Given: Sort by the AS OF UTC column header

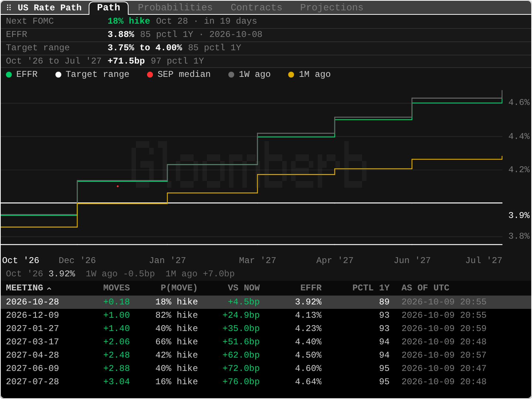Looking at the screenshot, I should click(425, 288).
